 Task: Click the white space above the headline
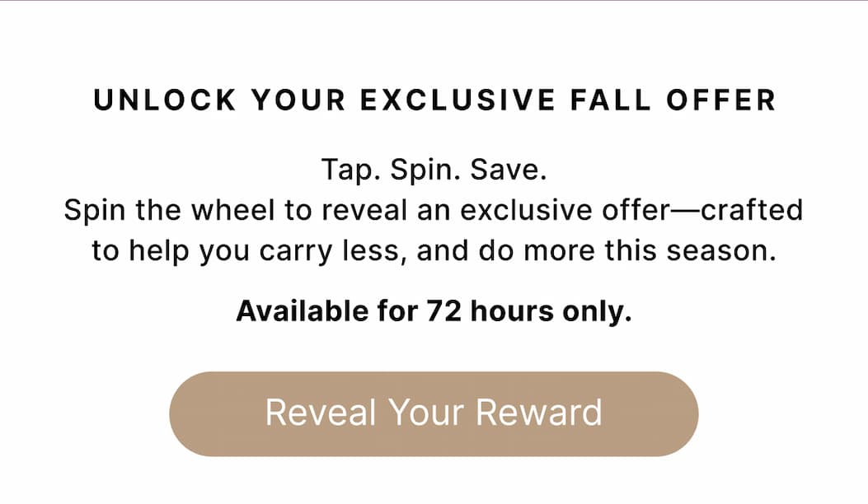click(x=434, y=49)
